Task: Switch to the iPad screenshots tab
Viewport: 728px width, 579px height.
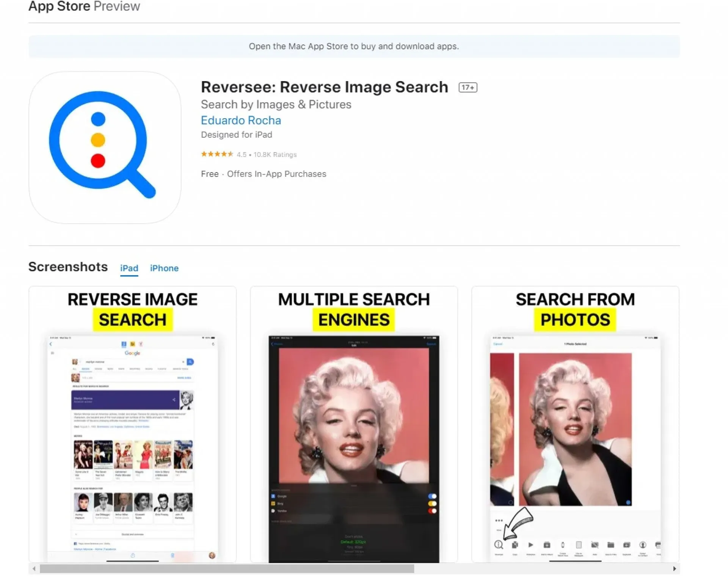Action: [129, 268]
